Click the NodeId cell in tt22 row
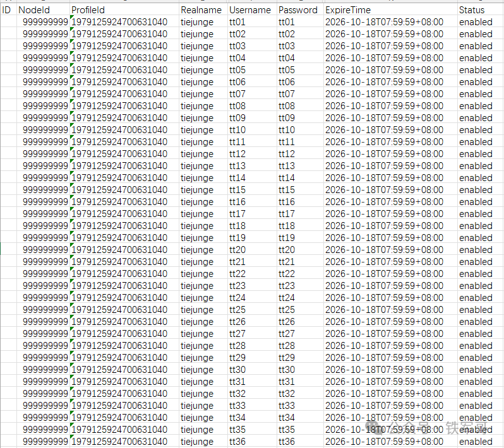 click(x=45, y=274)
